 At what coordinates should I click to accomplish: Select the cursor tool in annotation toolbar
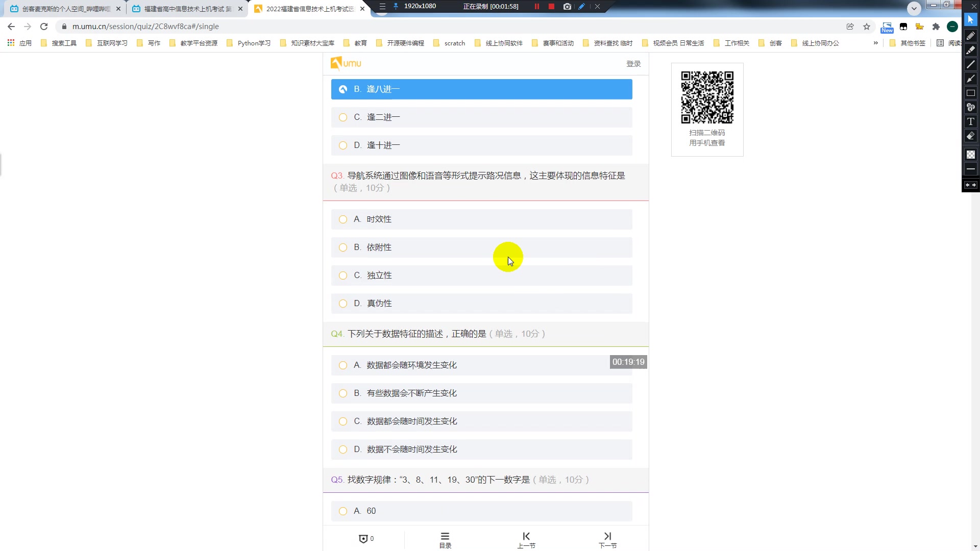(x=970, y=19)
